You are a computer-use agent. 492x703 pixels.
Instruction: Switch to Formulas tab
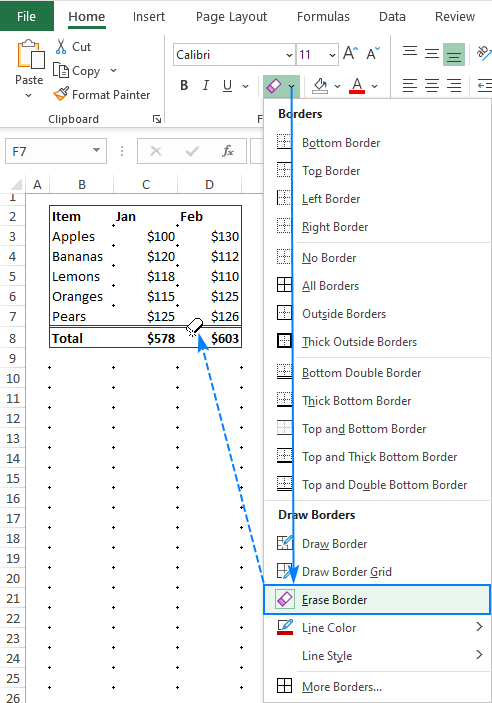pyautogui.click(x=323, y=17)
